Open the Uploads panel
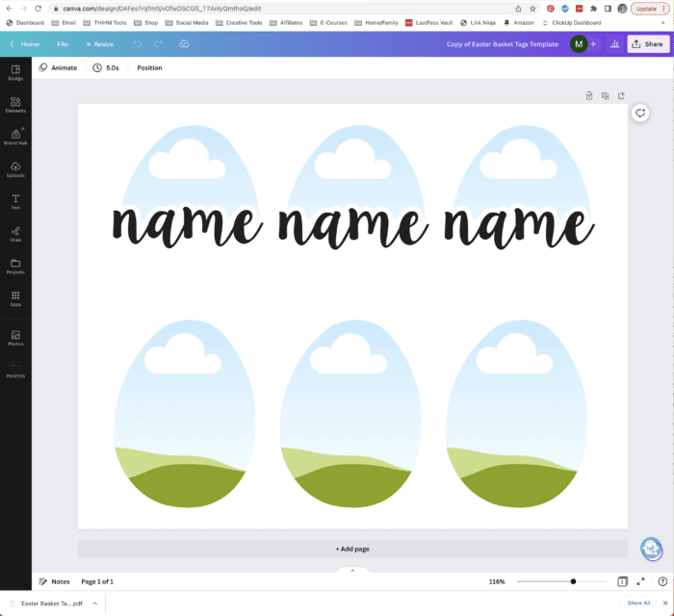 point(15,169)
